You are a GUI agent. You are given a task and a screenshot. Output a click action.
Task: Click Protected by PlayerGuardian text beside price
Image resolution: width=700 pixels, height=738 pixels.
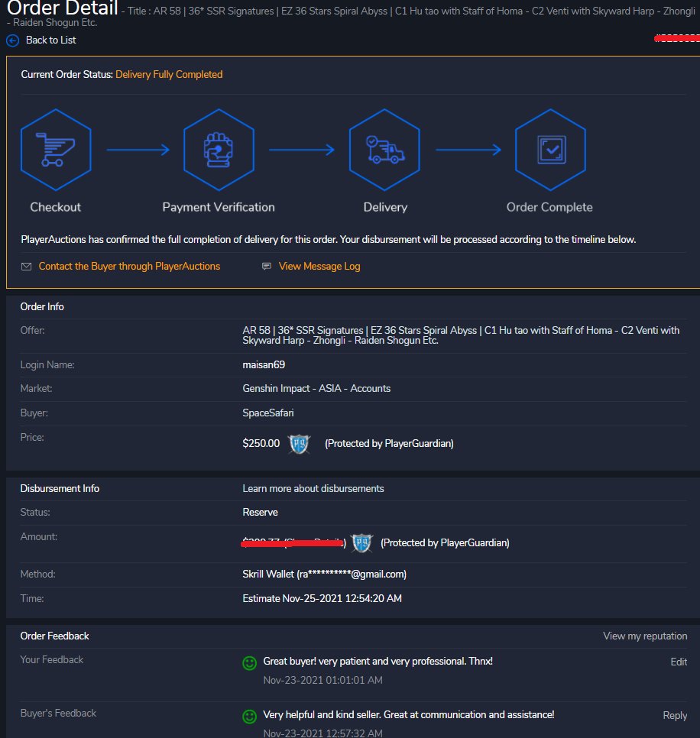pos(389,443)
